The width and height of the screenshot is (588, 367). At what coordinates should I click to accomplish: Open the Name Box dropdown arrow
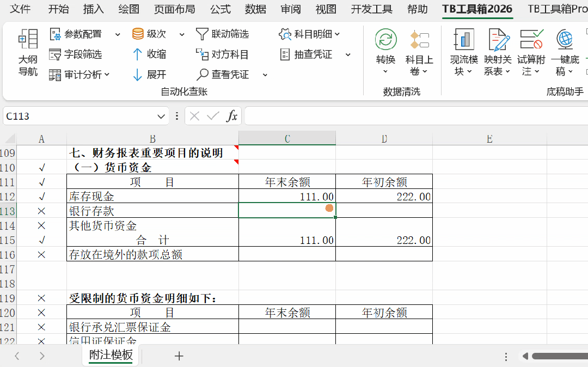pyautogui.click(x=161, y=117)
